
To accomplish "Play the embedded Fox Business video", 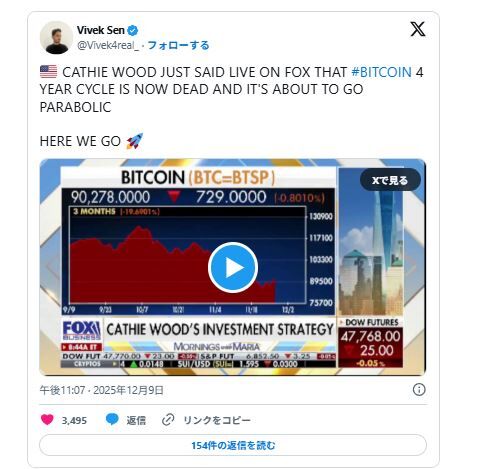I will [x=233, y=267].
